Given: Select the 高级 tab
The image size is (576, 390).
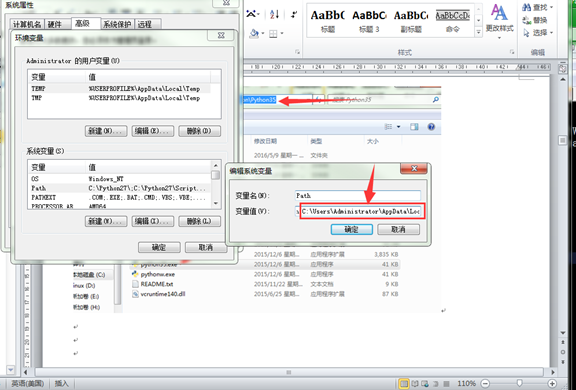Looking at the screenshot, I should (86, 23).
